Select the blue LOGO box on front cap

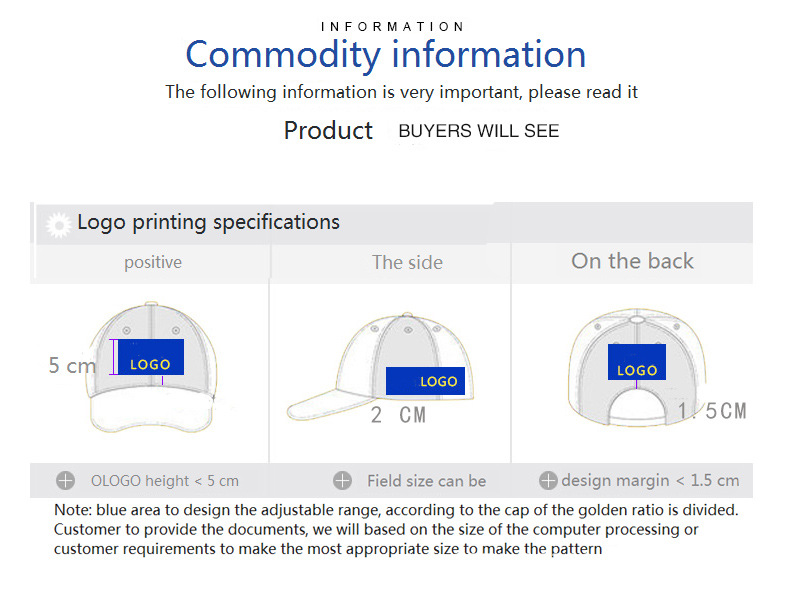click(x=151, y=357)
